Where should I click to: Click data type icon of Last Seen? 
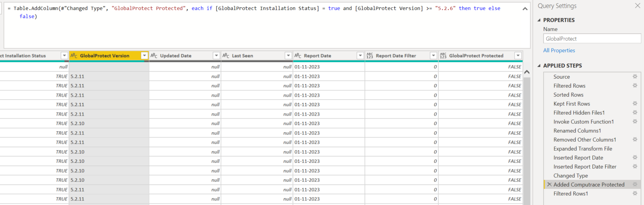[226, 56]
